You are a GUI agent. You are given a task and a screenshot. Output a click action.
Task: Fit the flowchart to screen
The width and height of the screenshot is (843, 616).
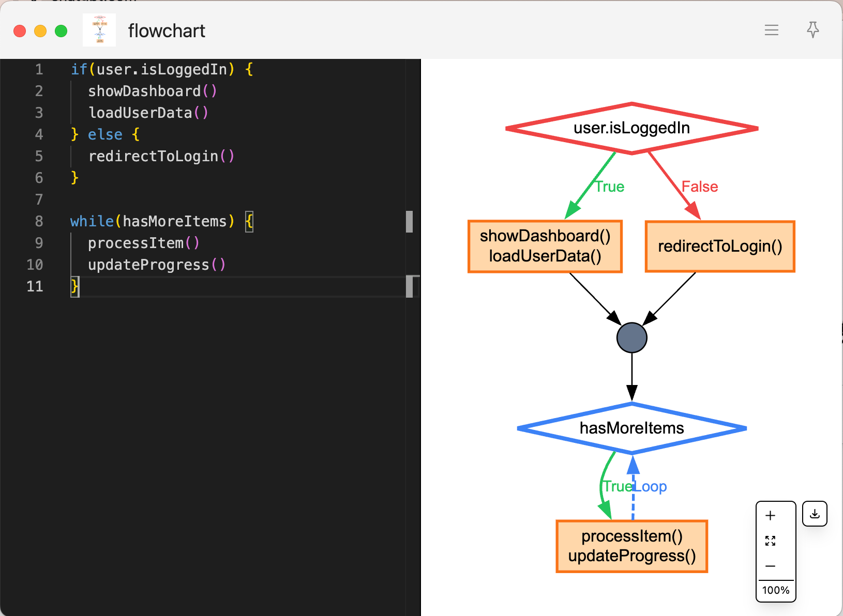click(x=770, y=541)
